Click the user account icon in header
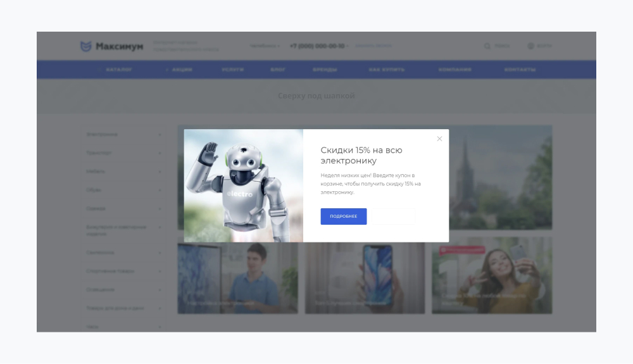The image size is (633, 364). pos(530,46)
